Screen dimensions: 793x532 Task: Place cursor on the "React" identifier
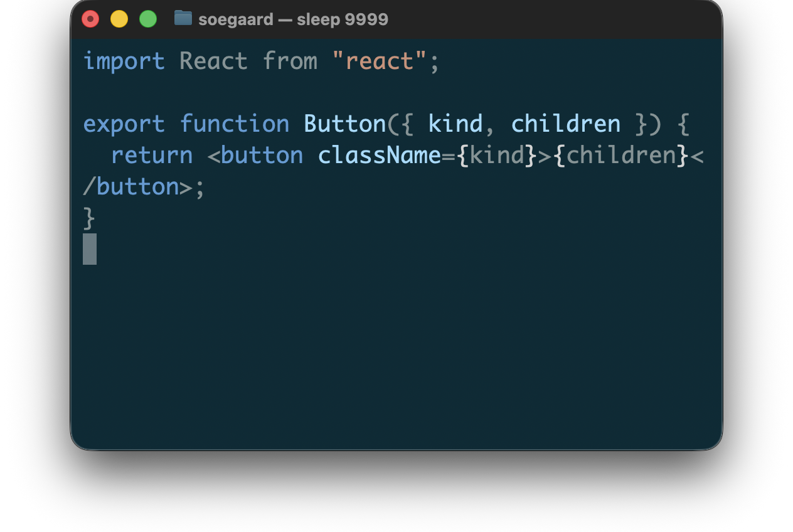pos(213,61)
